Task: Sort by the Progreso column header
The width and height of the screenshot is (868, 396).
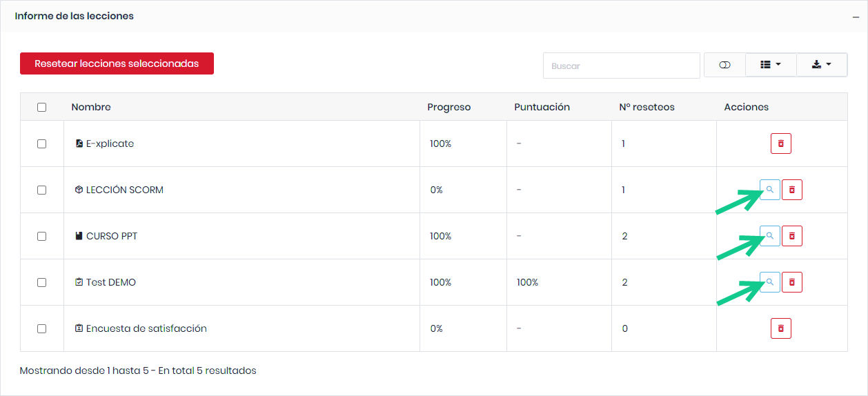Action: [x=448, y=107]
